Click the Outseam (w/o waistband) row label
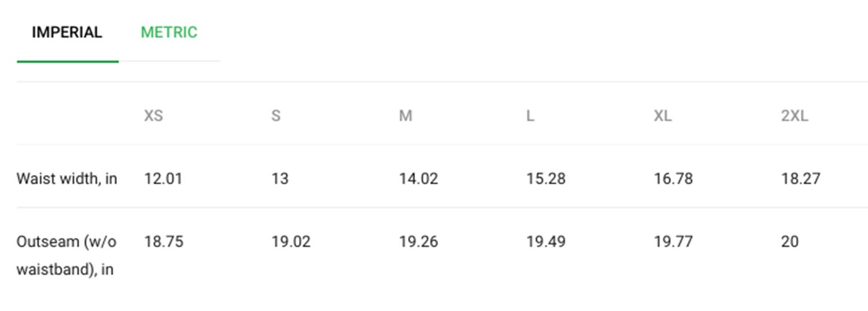The width and height of the screenshot is (868, 311). 67,256
